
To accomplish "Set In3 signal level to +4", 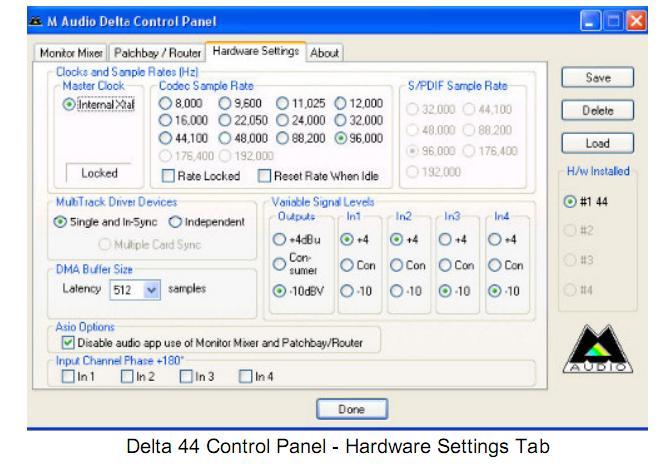I will 444,238.
